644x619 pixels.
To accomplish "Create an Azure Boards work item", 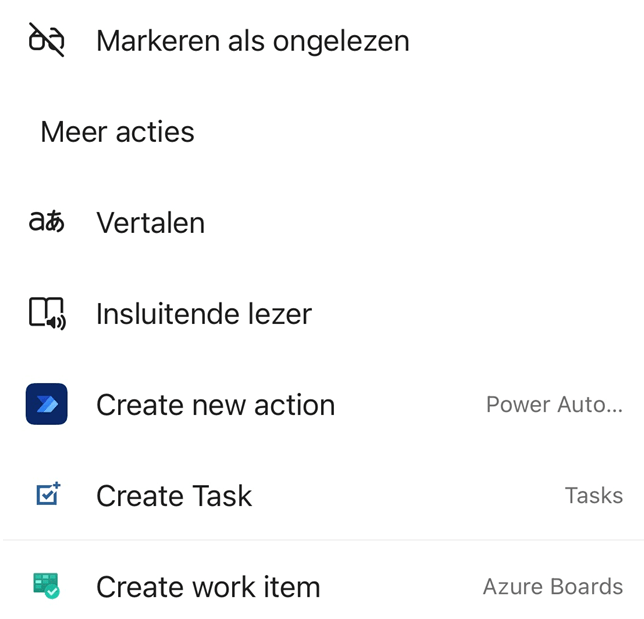I will tap(208, 587).
